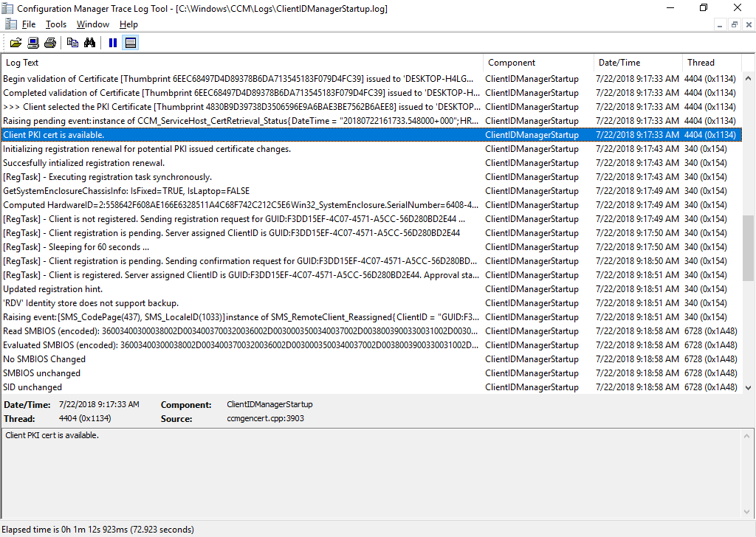Select row 'Computed HardwareID=2:558642F608AE'
The image size is (756, 537).
(x=371, y=205)
